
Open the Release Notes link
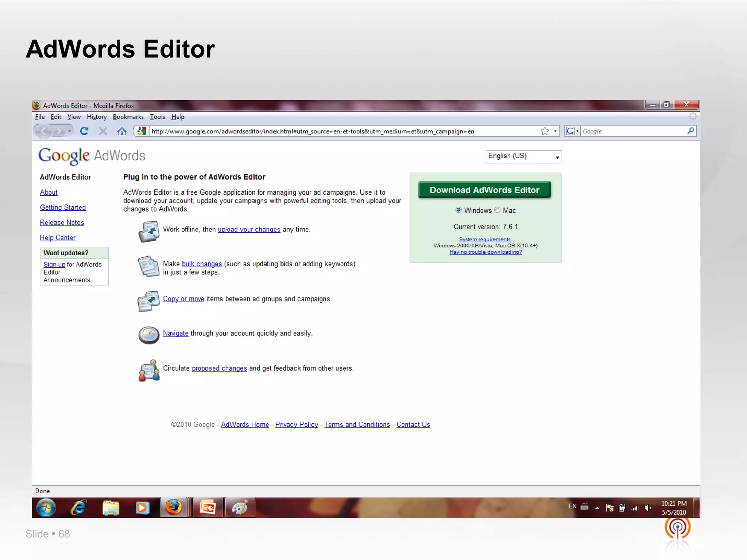click(x=62, y=222)
